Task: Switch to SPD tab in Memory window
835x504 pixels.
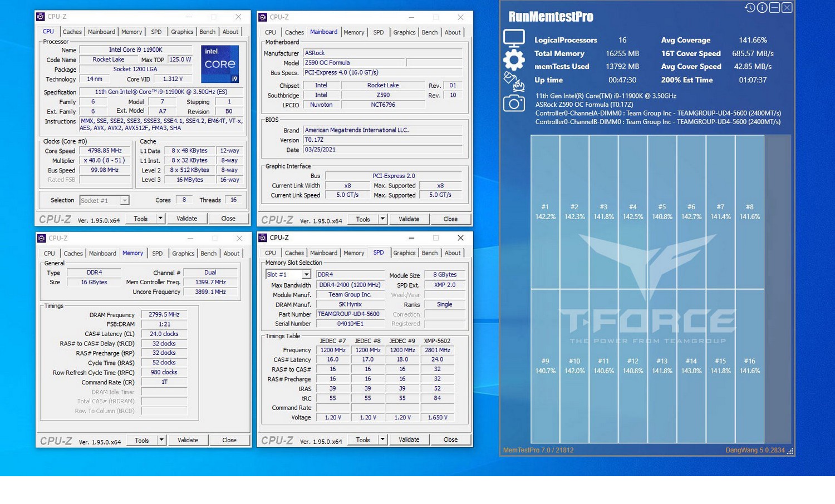Action: [158, 253]
